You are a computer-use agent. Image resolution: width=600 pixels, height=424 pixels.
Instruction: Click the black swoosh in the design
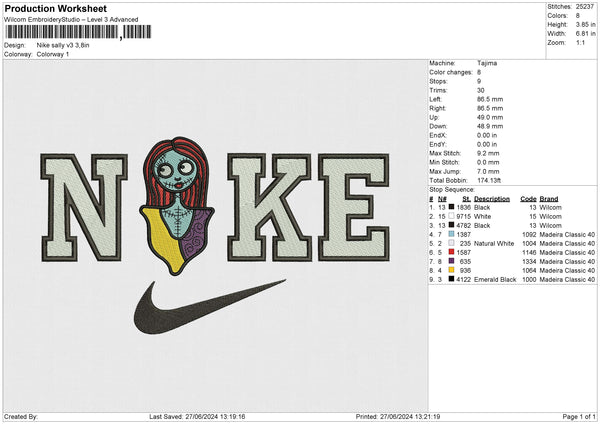point(209,307)
